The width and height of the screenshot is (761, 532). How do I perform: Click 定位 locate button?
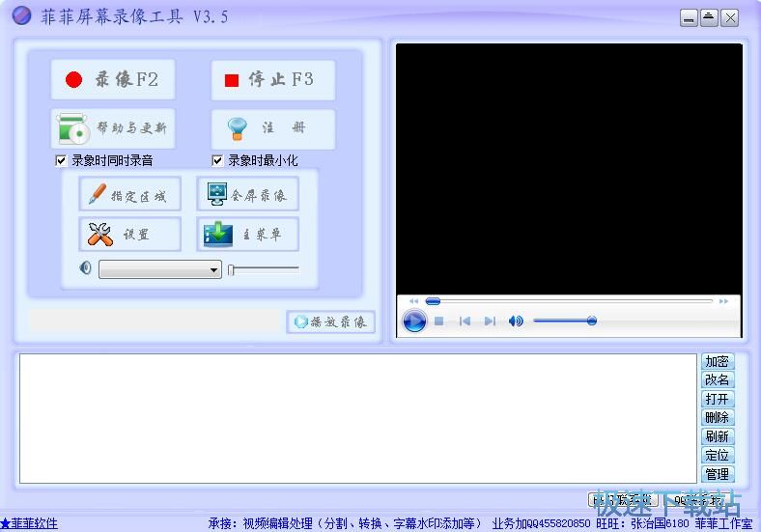(x=718, y=456)
